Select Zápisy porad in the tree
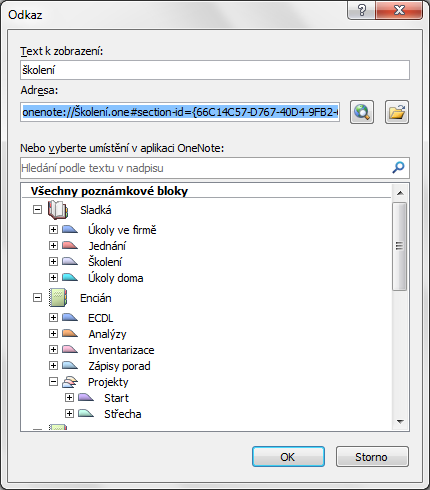Viewport: 430px width, 490px height. (x=119, y=366)
